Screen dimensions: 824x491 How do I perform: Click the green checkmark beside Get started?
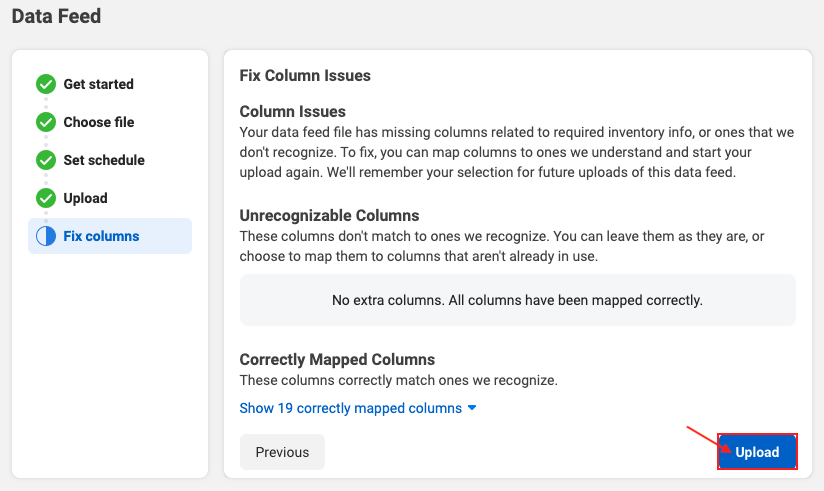click(46, 84)
